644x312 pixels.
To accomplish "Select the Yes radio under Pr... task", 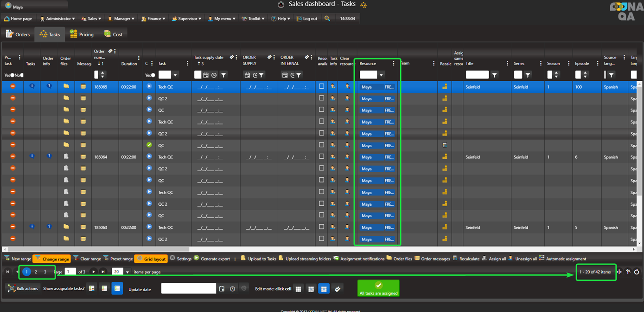I will (12, 75).
